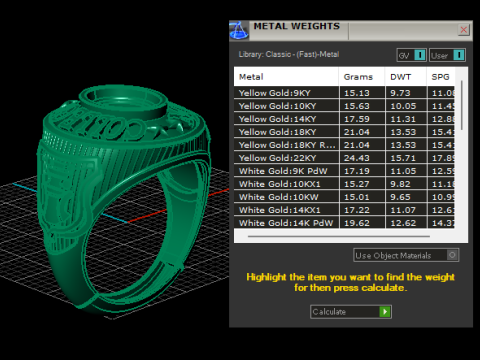The height and width of the screenshot is (360, 480).
Task: Click DWT value 12.62
Action: point(403,223)
